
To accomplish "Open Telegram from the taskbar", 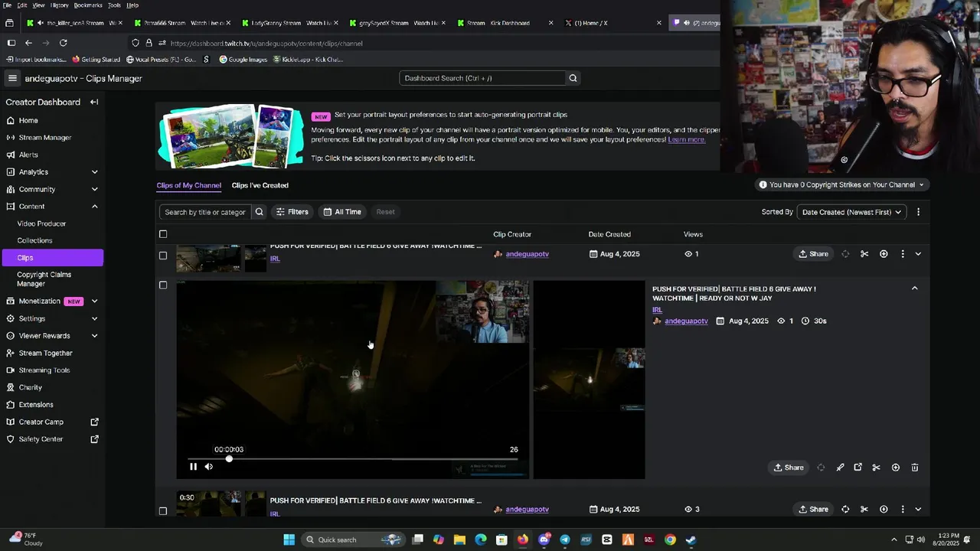I will point(564,540).
